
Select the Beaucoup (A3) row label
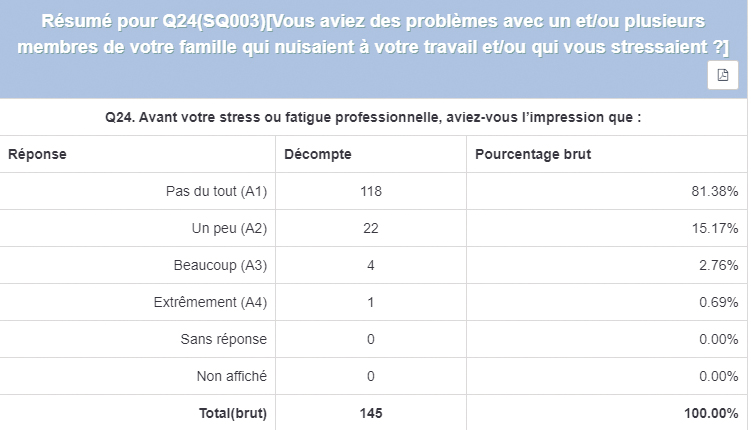click(x=220, y=265)
